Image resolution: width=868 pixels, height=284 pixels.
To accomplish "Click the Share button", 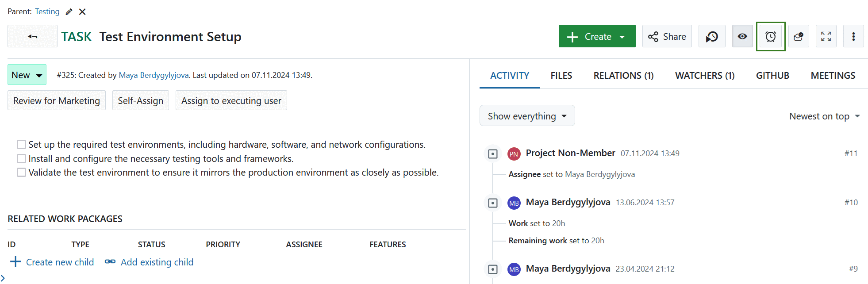I will [667, 36].
